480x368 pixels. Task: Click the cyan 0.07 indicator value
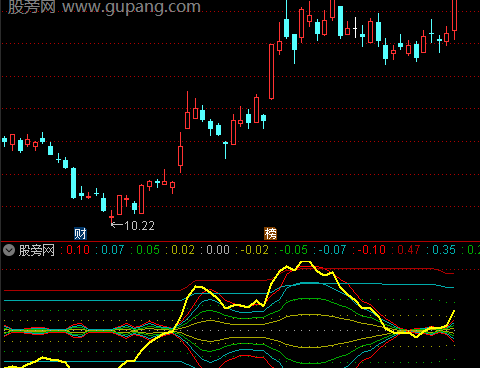[x=113, y=250]
